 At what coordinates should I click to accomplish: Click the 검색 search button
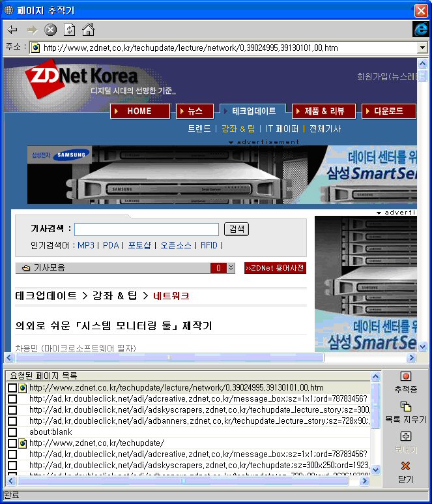pos(237,230)
